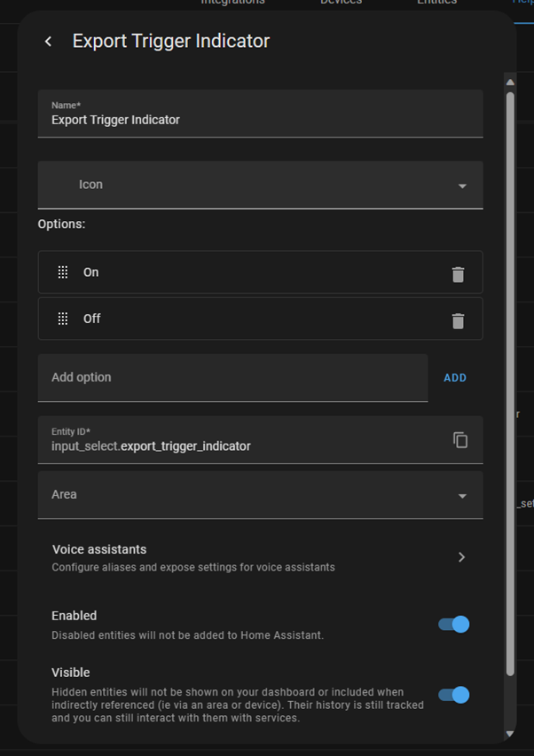This screenshot has height=756, width=534.
Task: Switch to the Entities tab
Action: (x=436, y=3)
